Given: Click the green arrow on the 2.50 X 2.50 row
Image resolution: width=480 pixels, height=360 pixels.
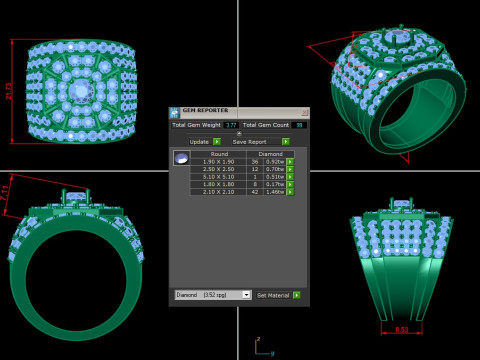Looking at the screenshot, I should 290,169.
